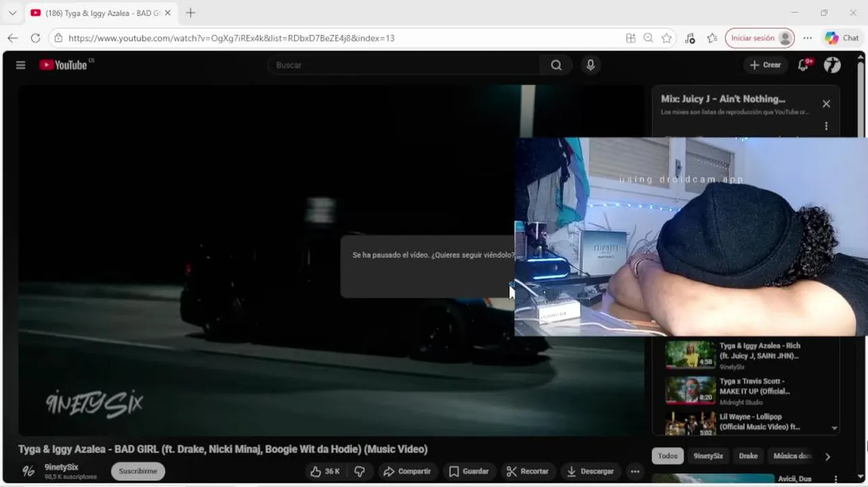Click the browser address bar URL

click(231, 39)
